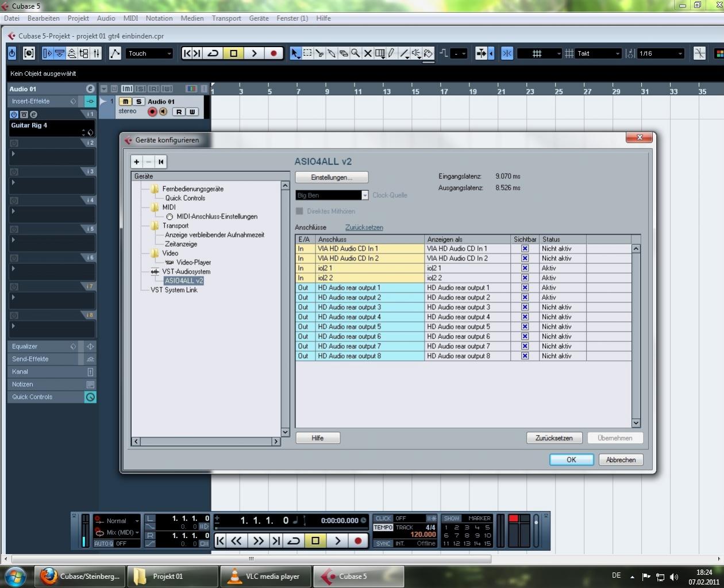Click Play on the transport panel
The height and width of the screenshot is (588, 724).
[x=337, y=540]
